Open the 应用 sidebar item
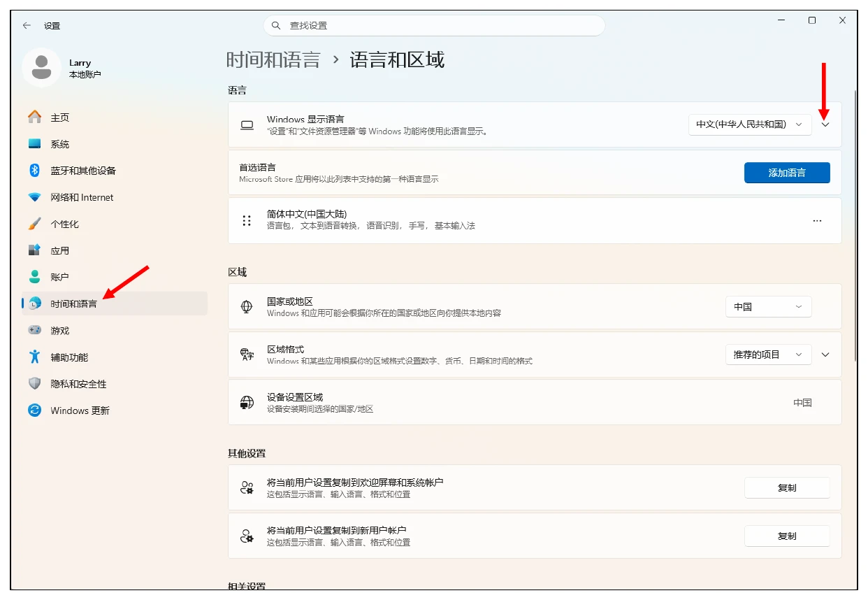 tap(115, 250)
